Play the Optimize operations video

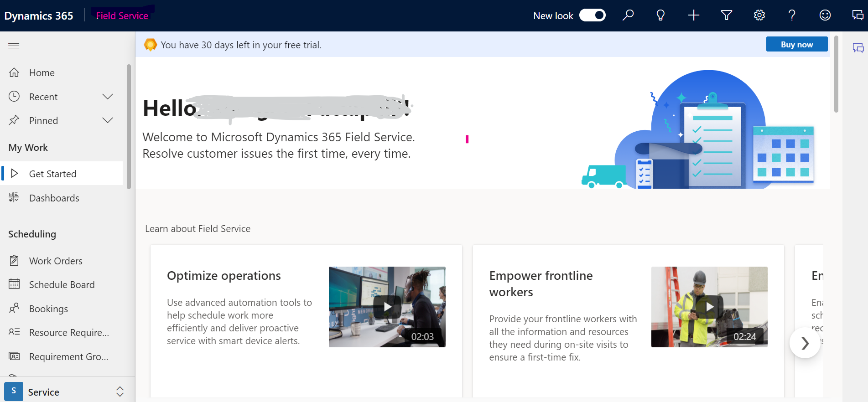pos(387,307)
